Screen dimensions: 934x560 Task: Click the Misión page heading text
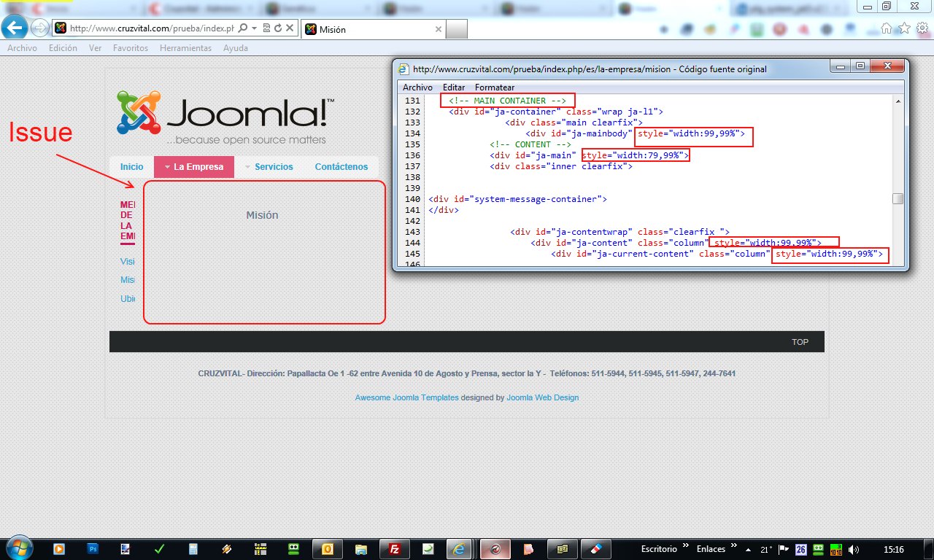pyautogui.click(x=262, y=215)
